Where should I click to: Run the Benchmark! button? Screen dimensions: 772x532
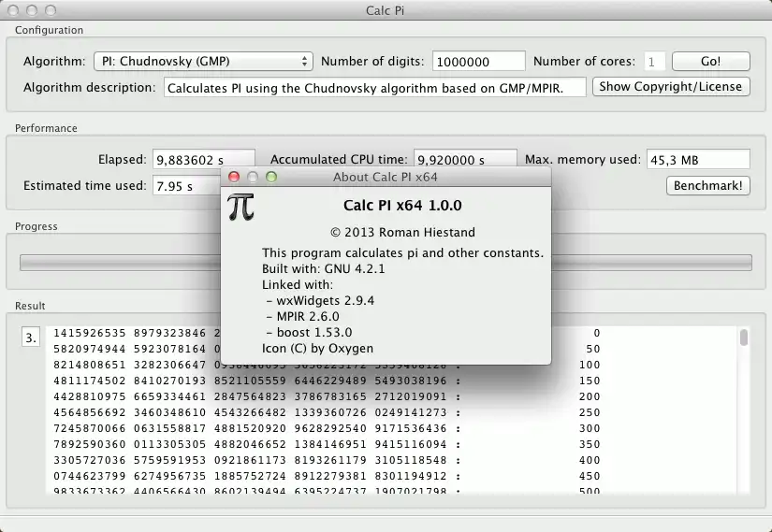coord(708,185)
